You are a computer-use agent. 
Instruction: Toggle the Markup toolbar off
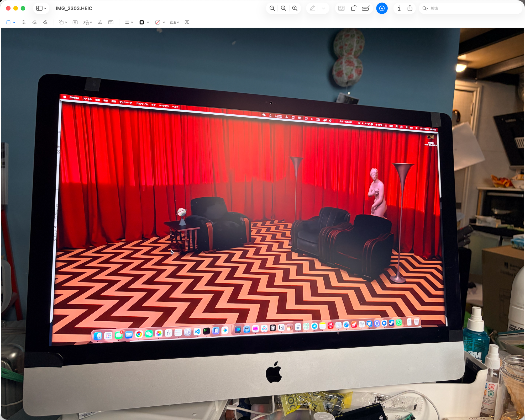(382, 8)
